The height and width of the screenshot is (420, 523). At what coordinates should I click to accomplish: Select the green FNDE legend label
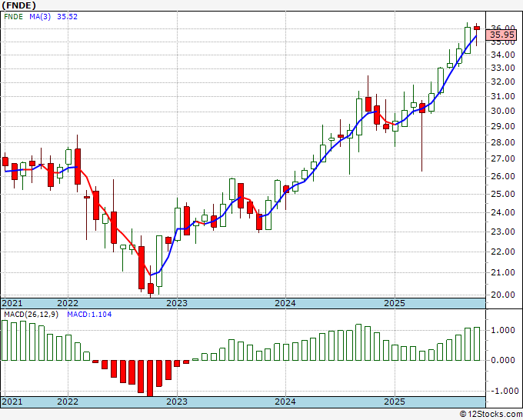pos(13,17)
